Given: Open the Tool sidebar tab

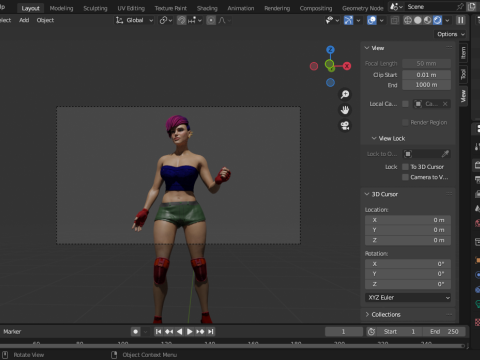Looking at the screenshot, I should (x=463, y=74).
